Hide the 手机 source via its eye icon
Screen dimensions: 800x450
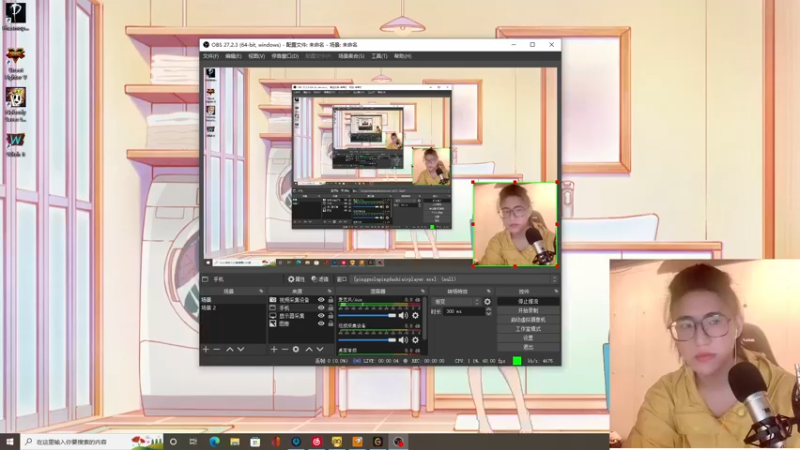(x=321, y=308)
